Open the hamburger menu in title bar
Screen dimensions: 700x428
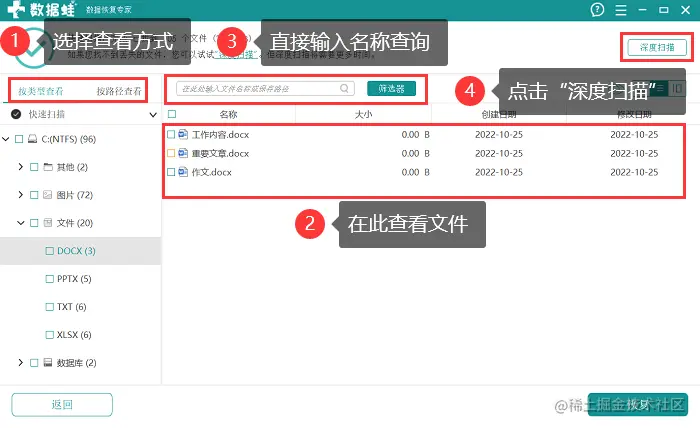(621, 10)
